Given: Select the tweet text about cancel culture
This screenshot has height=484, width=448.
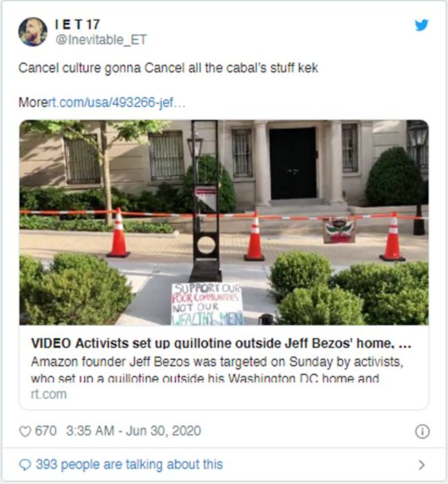Looking at the screenshot, I should click(x=168, y=68).
